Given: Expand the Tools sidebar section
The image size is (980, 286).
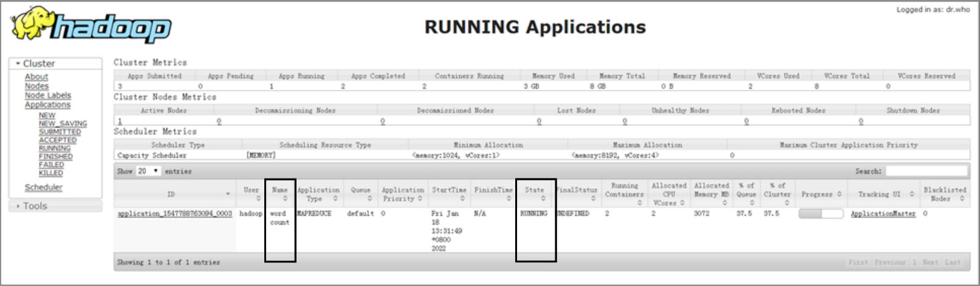Looking at the screenshot, I should pos(35,206).
